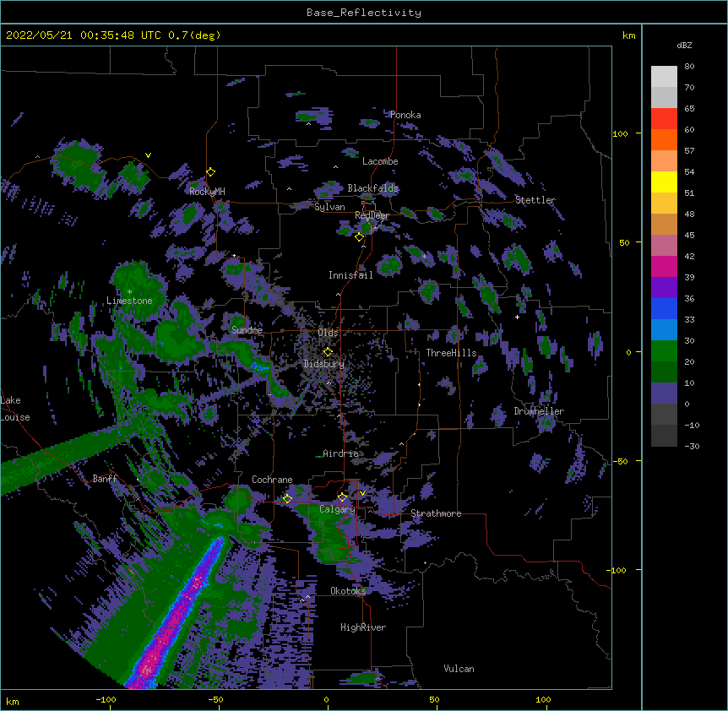Select the Innisfail label
This screenshot has width=728, height=711.
point(350,275)
